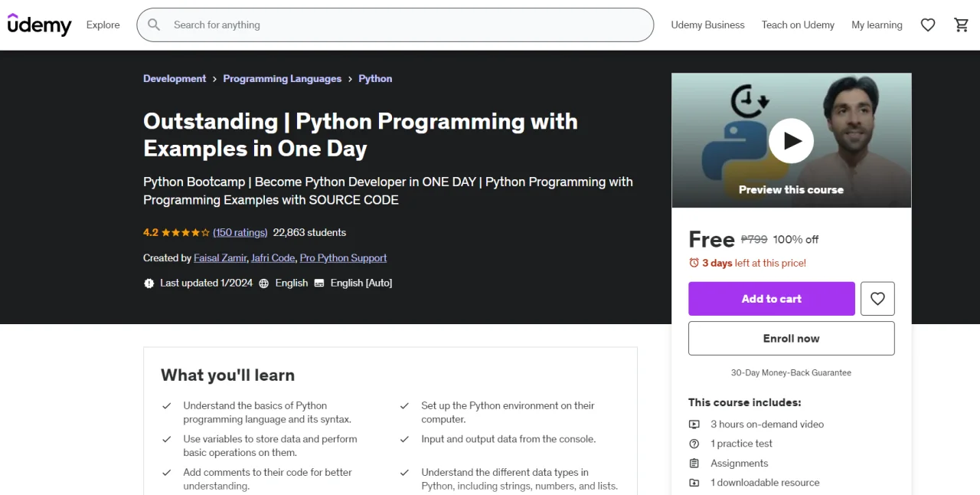This screenshot has width=980, height=495.
Task: Go to Programming Languages breadcrumb
Action: pyautogui.click(x=283, y=79)
